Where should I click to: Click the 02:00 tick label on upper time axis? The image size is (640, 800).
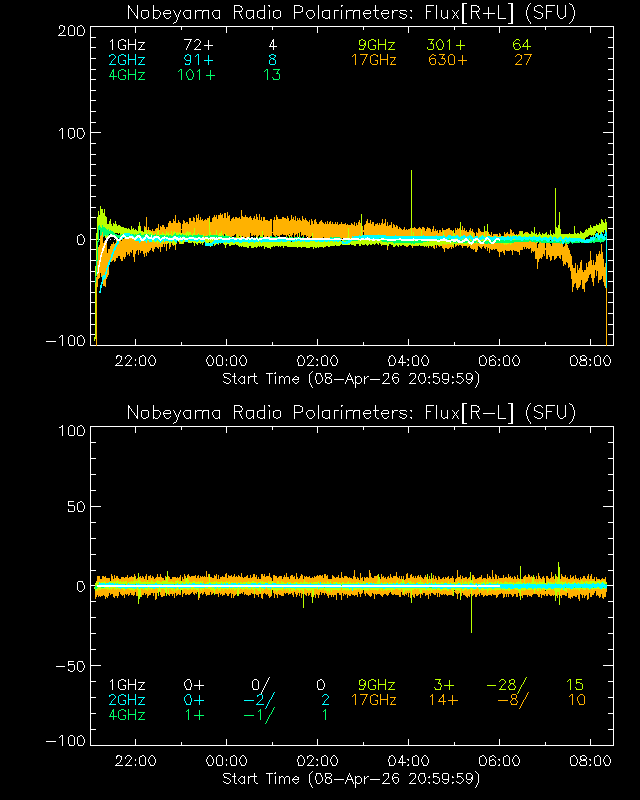319,362
